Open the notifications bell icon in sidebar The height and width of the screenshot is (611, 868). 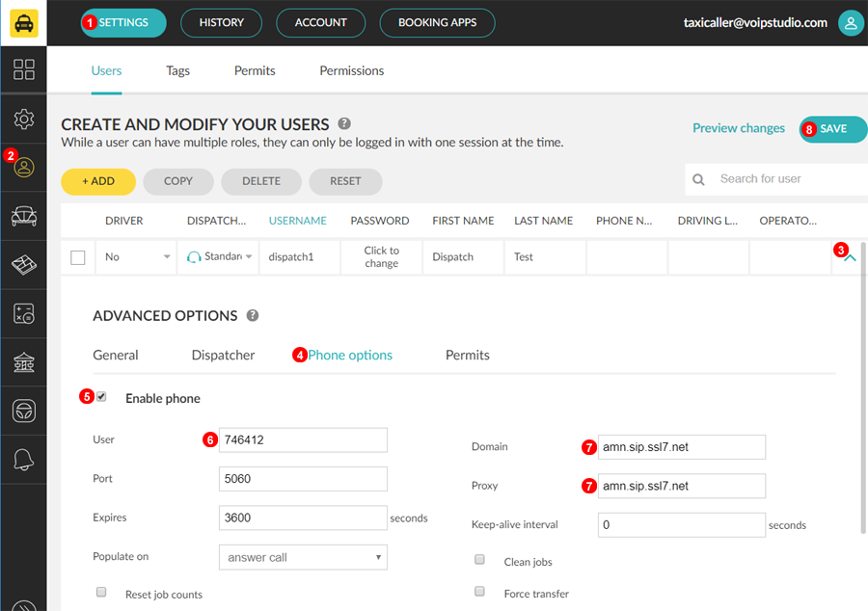click(24, 459)
